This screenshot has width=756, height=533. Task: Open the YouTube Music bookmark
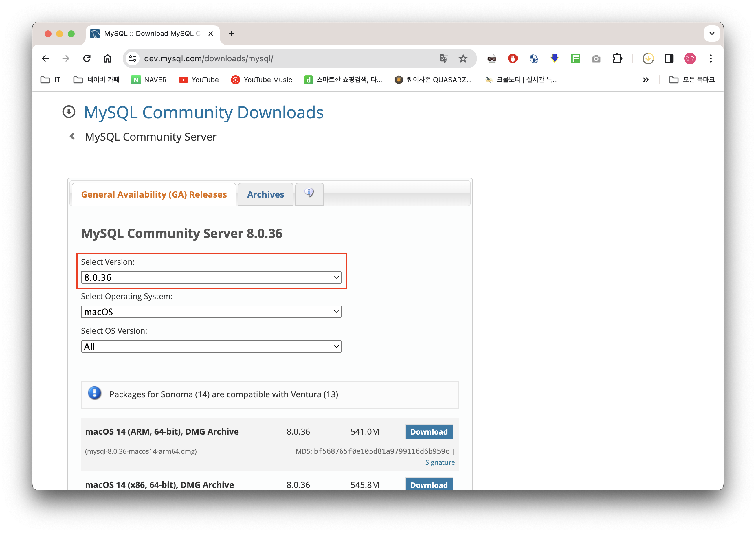click(262, 80)
